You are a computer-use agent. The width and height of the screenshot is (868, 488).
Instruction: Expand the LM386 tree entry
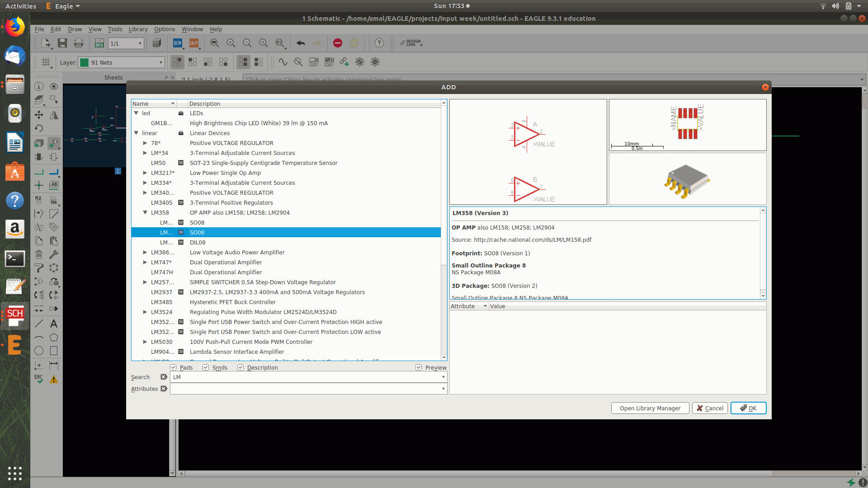[145, 252]
